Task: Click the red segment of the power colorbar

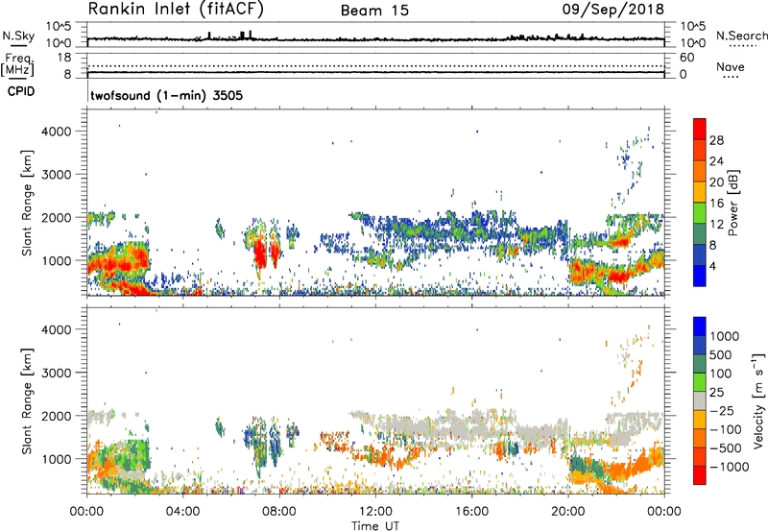Action: point(700,129)
